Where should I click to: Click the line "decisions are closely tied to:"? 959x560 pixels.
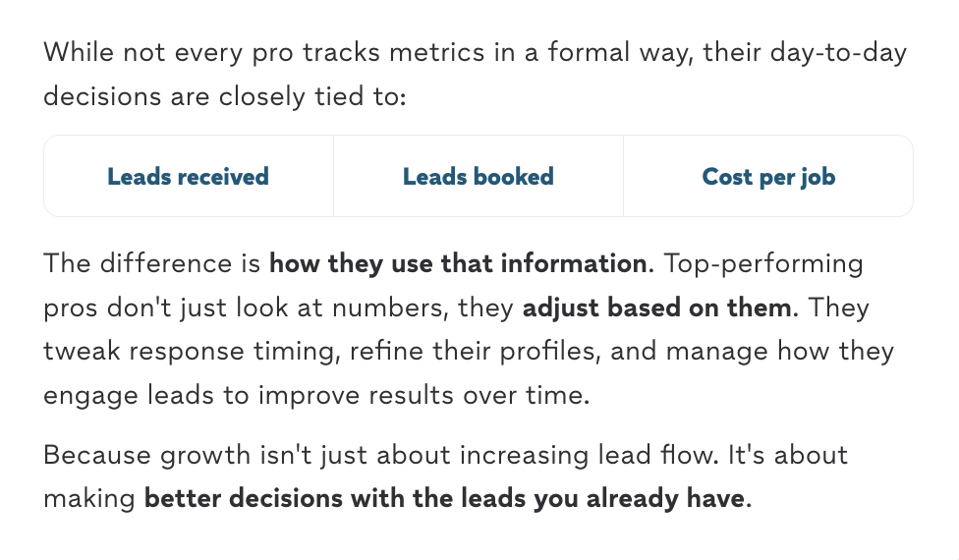(x=225, y=96)
